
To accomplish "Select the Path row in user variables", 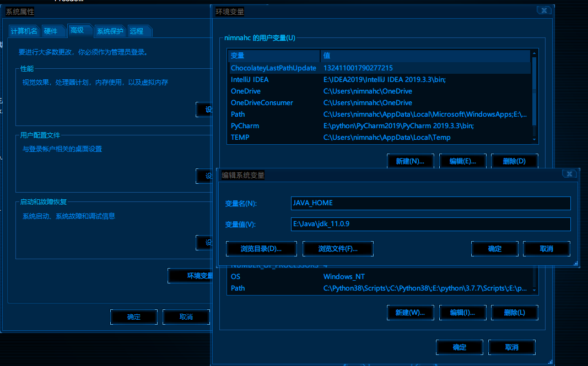I will 380,114.
